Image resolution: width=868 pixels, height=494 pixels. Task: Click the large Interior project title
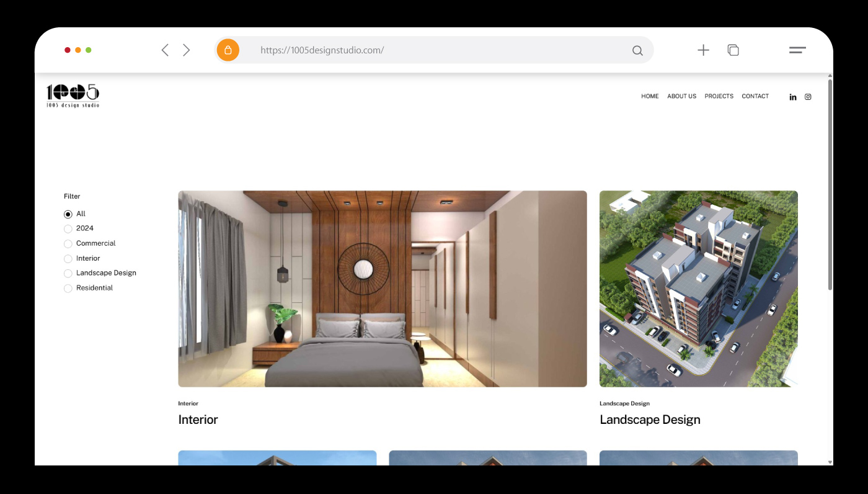pos(198,420)
